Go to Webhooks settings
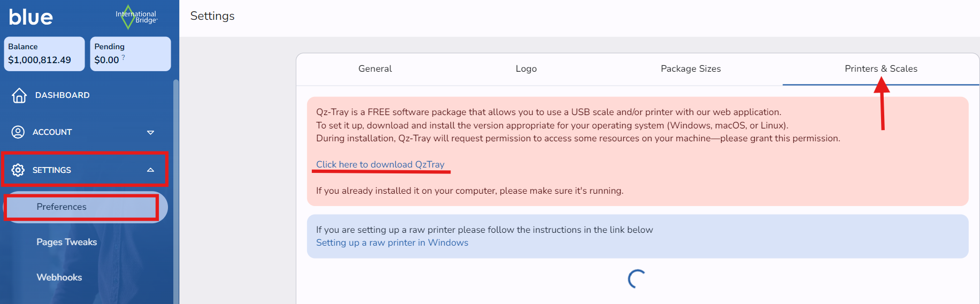This screenshot has width=980, height=304. tap(59, 277)
